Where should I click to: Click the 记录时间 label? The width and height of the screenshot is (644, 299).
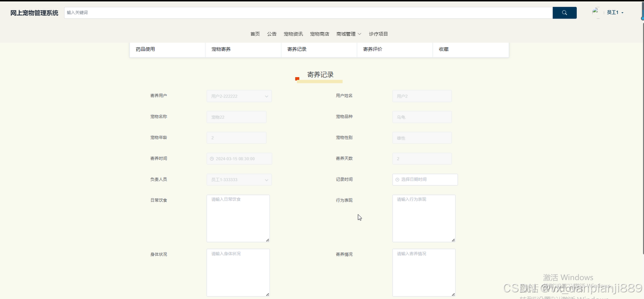point(344,180)
